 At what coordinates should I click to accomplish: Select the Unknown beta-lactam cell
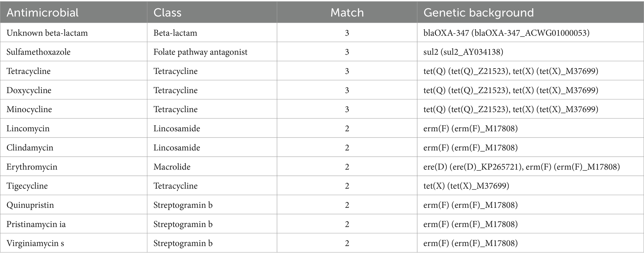(47, 33)
